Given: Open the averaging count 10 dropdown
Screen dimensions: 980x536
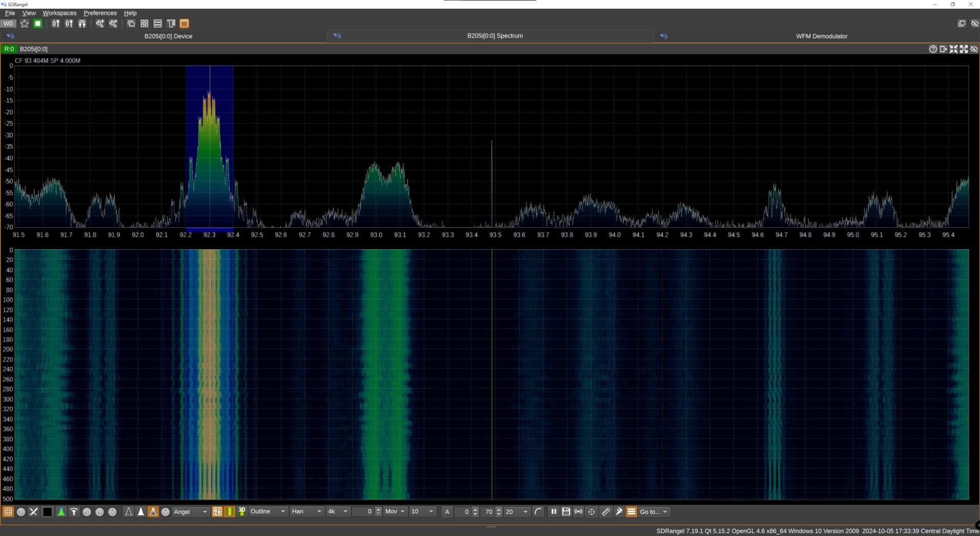Looking at the screenshot, I should [422, 511].
